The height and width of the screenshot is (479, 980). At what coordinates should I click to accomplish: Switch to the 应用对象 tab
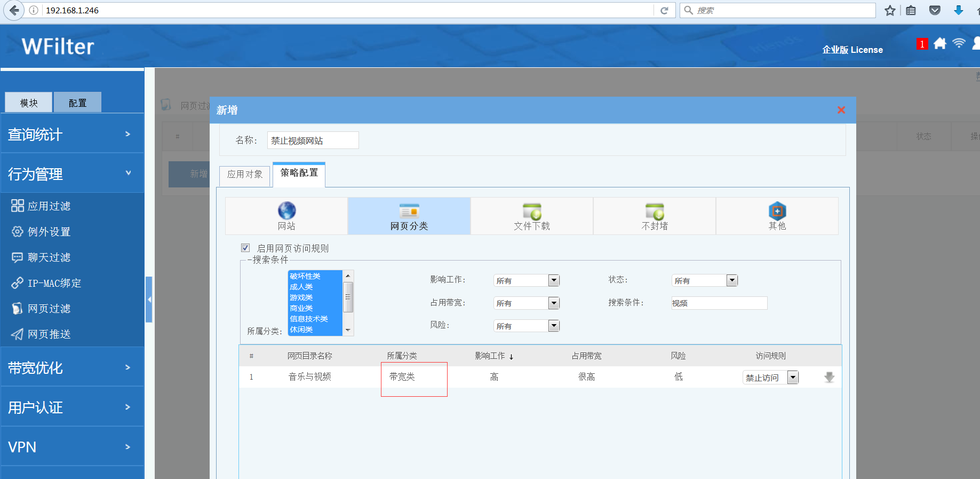pos(245,175)
